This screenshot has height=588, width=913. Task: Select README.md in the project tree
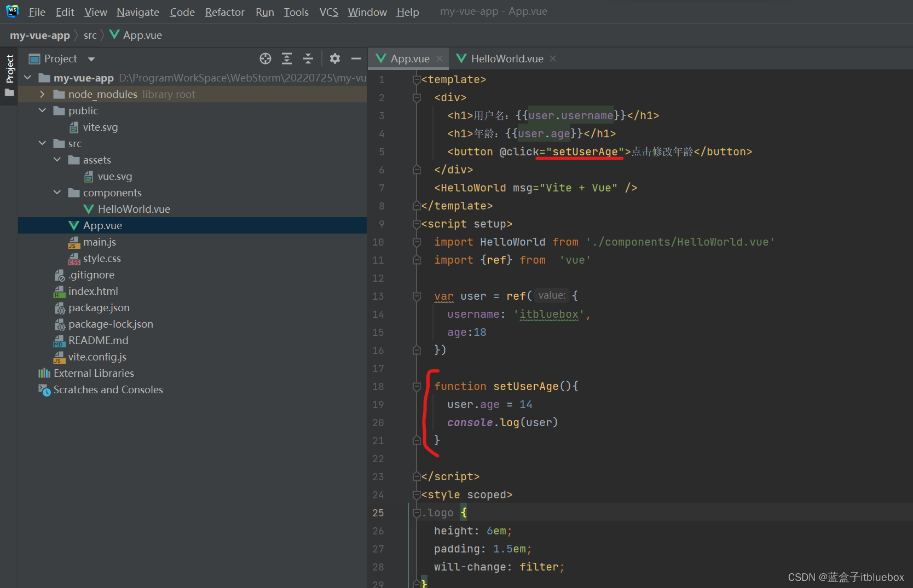[x=192, y=340]
